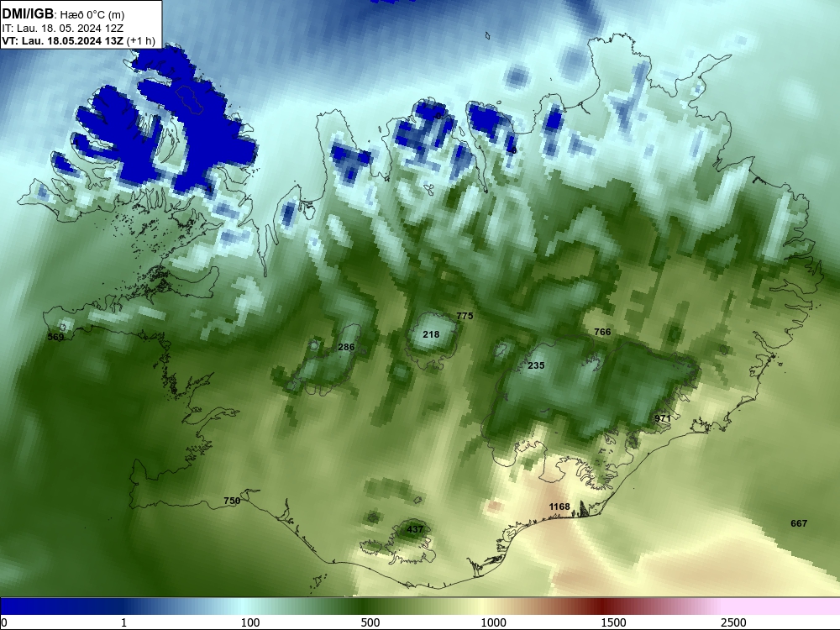Click the 1168 value near south coast
This screenshot has width=840, height=630.
tap(559, 507)
